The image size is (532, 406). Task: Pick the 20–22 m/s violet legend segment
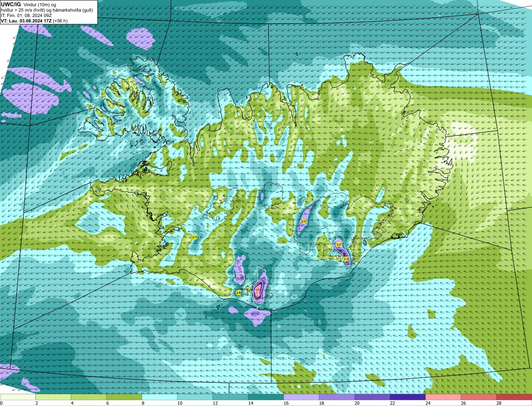(x=372, y=397)
